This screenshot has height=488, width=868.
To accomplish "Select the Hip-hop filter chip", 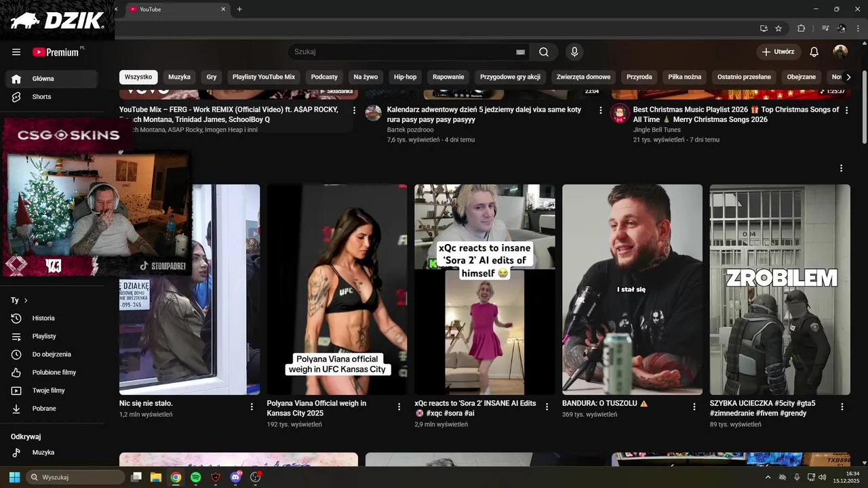I will click(x=406, y=77).
